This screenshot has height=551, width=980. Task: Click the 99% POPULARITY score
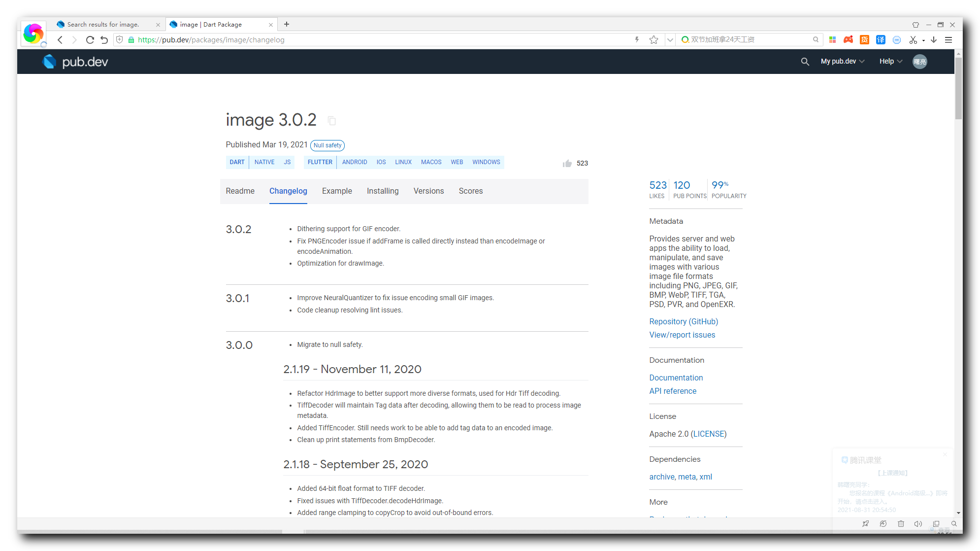tap(729, 190)
